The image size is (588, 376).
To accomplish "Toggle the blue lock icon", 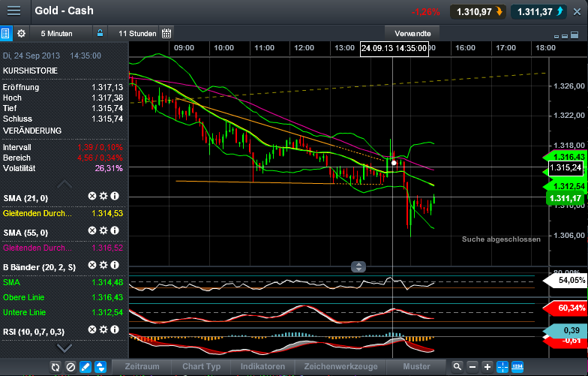I will point(100,33).
